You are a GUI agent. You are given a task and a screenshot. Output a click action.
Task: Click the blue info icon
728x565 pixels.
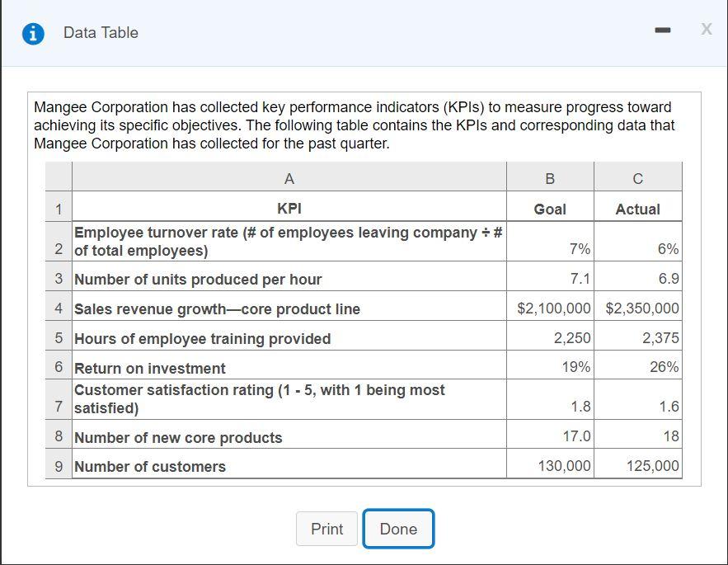(x=31, y=31)
